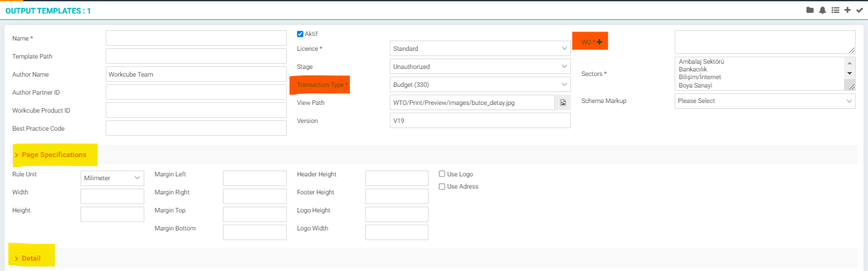Enable the Use Logo checkbox
This screenshot has height=271, width=868.
[442, 174]
